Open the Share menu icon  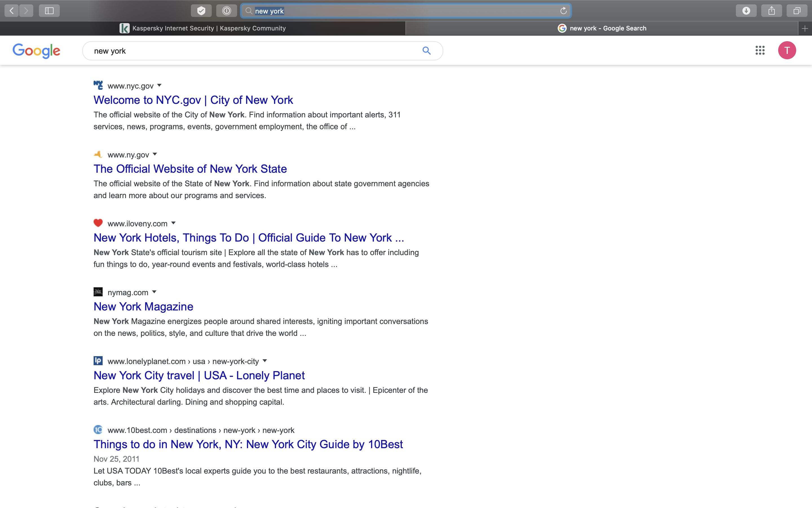point(771,11)
